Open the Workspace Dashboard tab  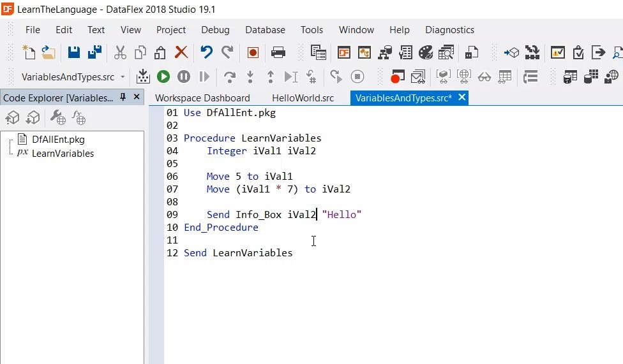click(x=202, y=98)
